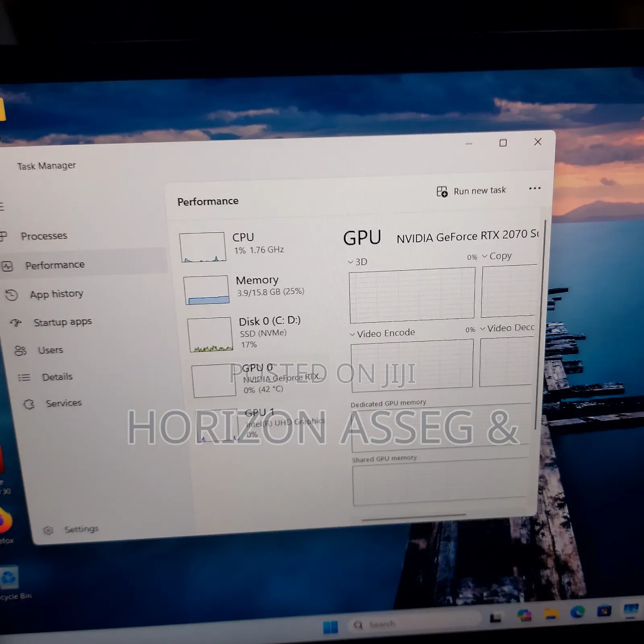Click the Windows Start button on taskbar
Screen dimensions: 644x644
(x=330, y=627)
